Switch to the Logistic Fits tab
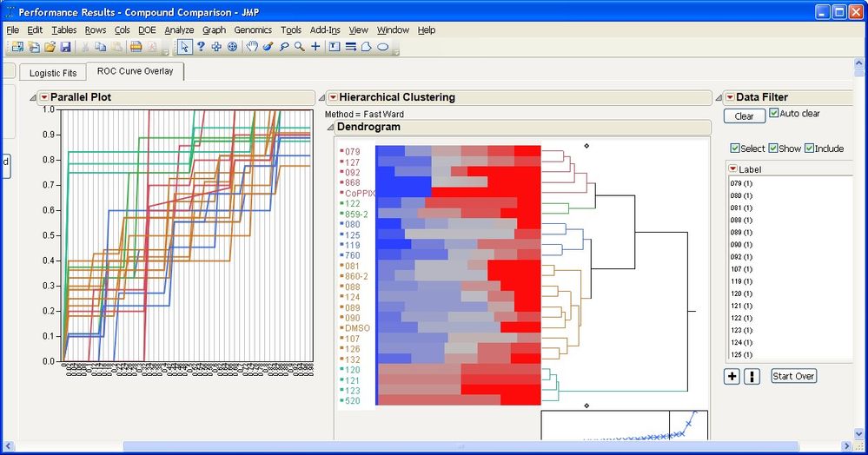This screenshot has height=455, width=868. [x=53, y=73]
